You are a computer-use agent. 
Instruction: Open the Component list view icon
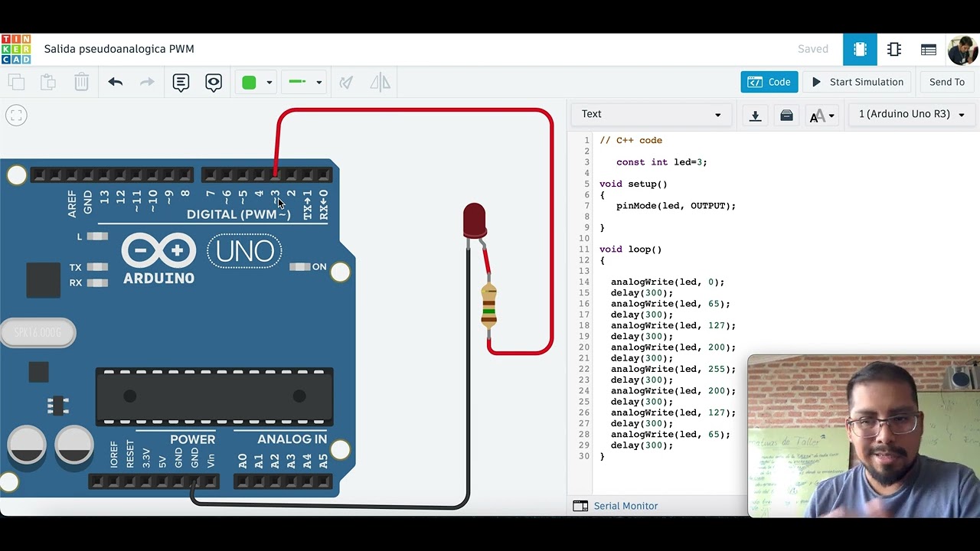929,50
